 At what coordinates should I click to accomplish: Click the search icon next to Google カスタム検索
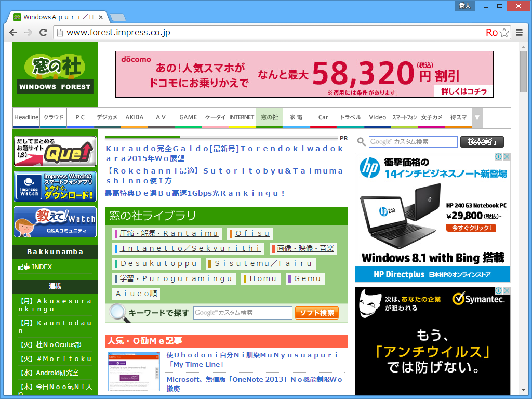[361, 142]
